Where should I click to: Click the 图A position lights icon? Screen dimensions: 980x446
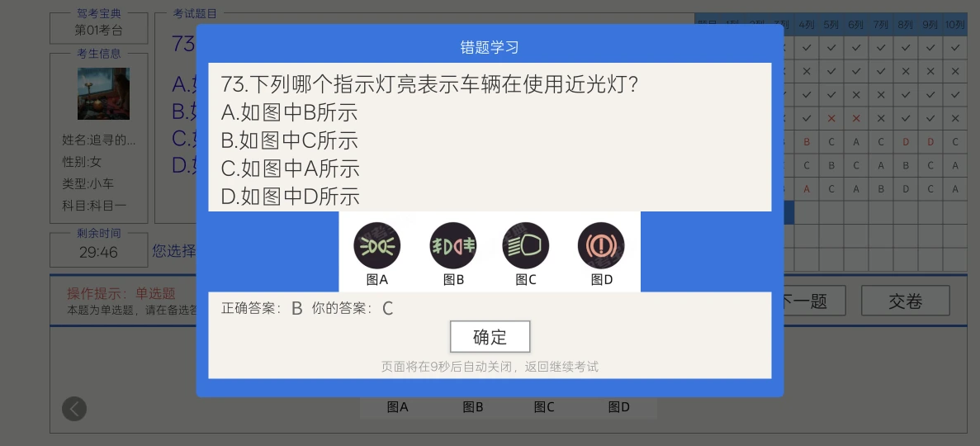pyautogui.click(x=376, y=246)
